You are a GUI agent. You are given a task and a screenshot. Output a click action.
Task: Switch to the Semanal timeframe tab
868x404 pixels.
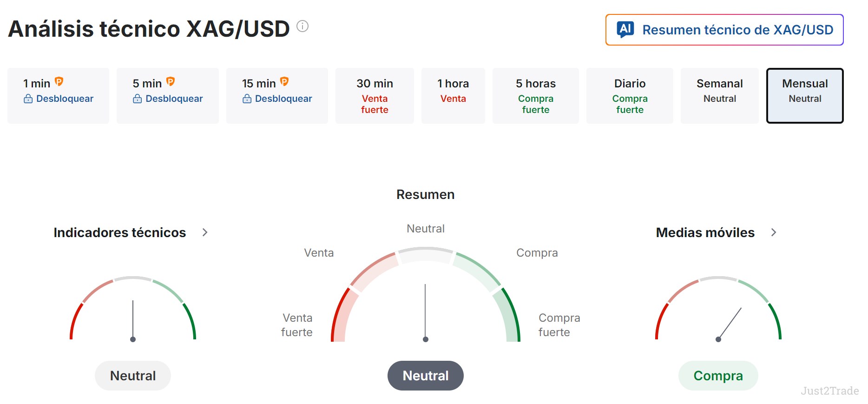tap(720, 96)
